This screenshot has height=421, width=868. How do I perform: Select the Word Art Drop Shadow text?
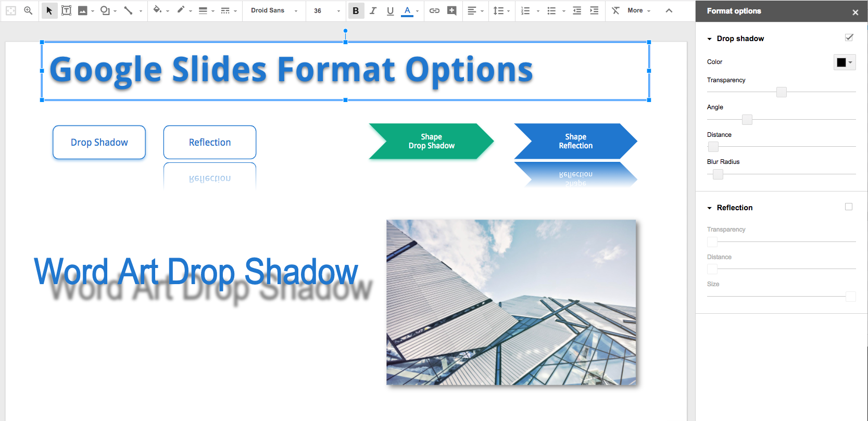point(197,272)
